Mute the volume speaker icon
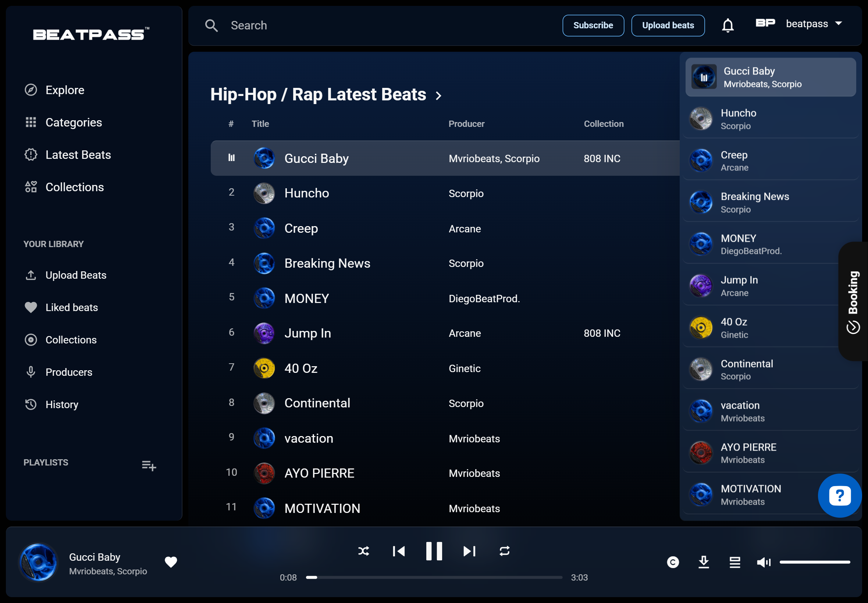868x603 pixels. (764, 562)
